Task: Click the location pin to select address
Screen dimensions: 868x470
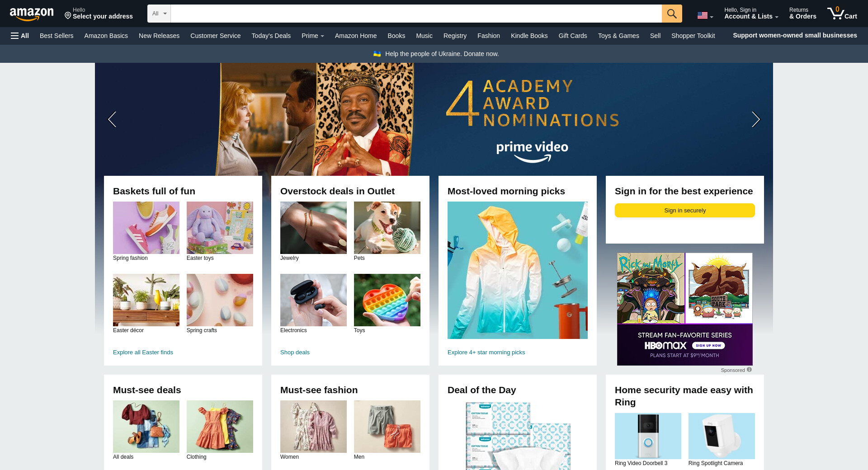Action: pos(68,16)
